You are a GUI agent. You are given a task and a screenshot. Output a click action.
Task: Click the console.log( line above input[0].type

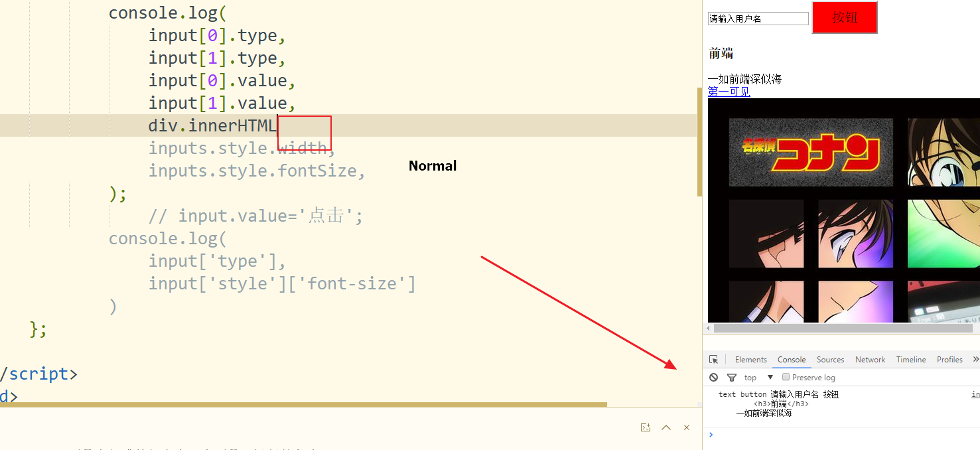168,13
